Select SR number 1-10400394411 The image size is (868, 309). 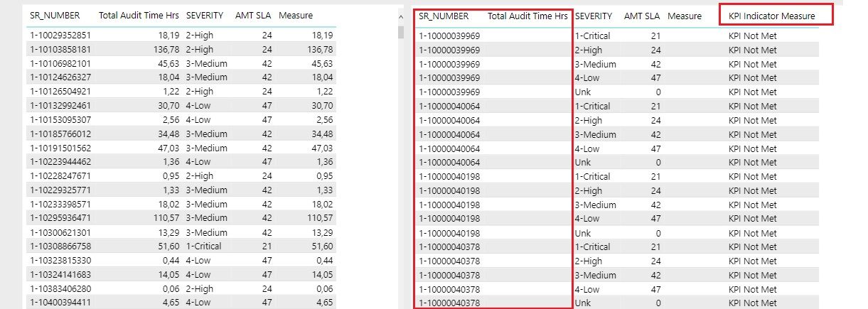pyautogui.click(x=60, y=303)
